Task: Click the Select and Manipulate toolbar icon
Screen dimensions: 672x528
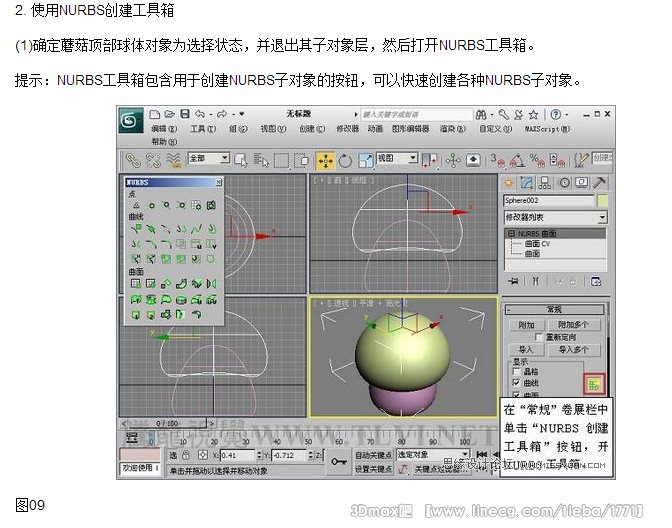Action: coord(453,160)
